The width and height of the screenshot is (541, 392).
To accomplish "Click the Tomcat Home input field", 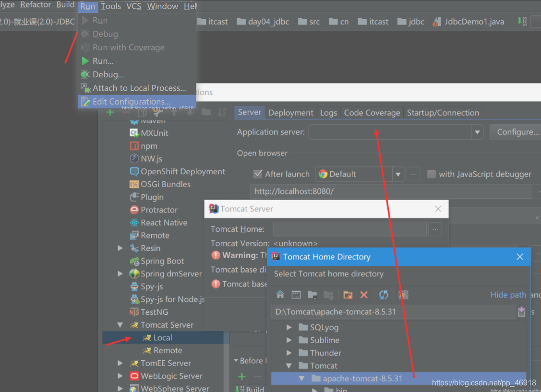I will point(350,229).
